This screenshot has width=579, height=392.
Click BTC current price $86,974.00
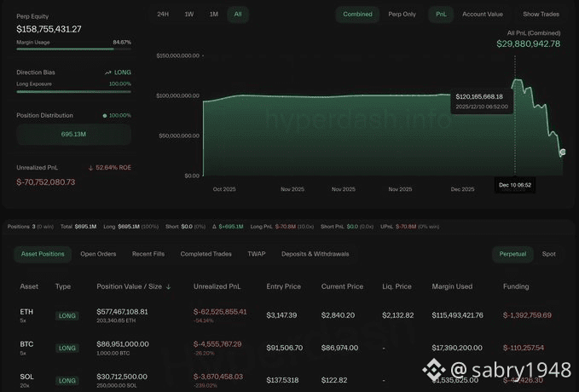pos(339,348)
